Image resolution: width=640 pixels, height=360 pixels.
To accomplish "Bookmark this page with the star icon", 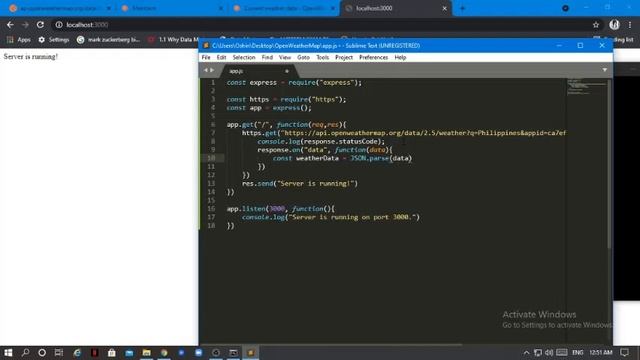I will [x=596, y=25].
